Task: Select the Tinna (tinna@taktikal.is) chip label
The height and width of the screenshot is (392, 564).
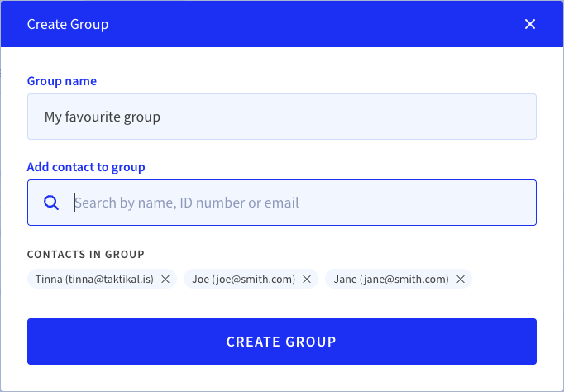Action: click(94, 279)
